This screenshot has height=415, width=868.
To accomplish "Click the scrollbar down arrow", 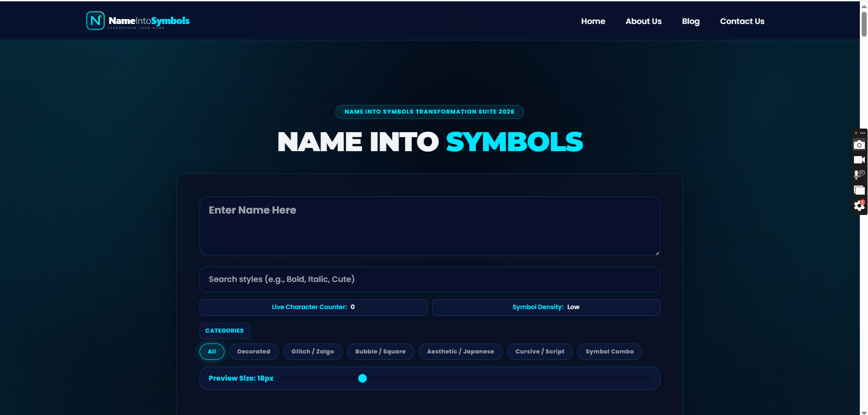I will [864, 412].
